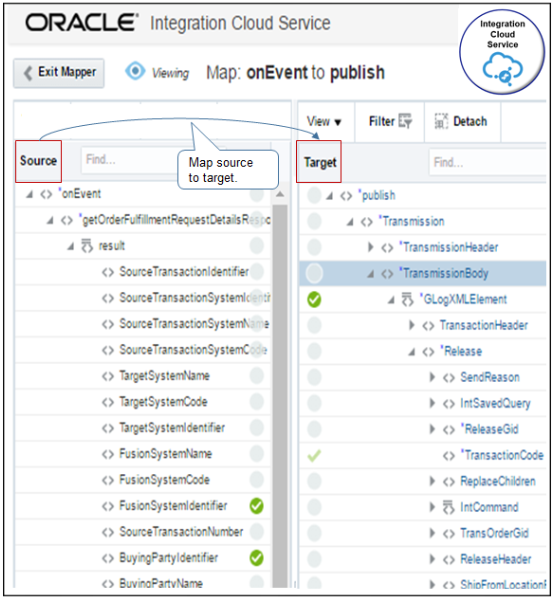Click the mapping circle for FusionSystemName
This screenshot has width=554, height=599.
click(256, 454)
